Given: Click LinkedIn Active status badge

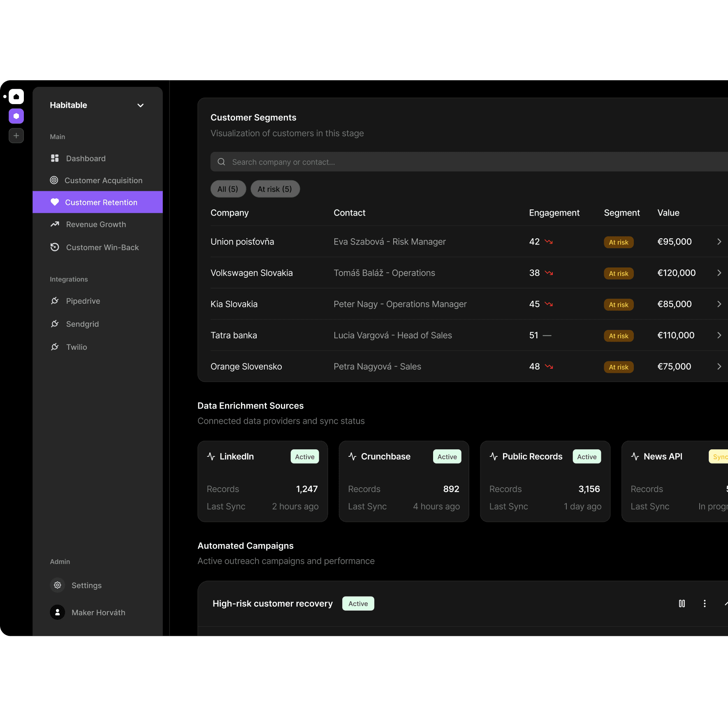Looking at the screenshot, I should click(305, 456).
